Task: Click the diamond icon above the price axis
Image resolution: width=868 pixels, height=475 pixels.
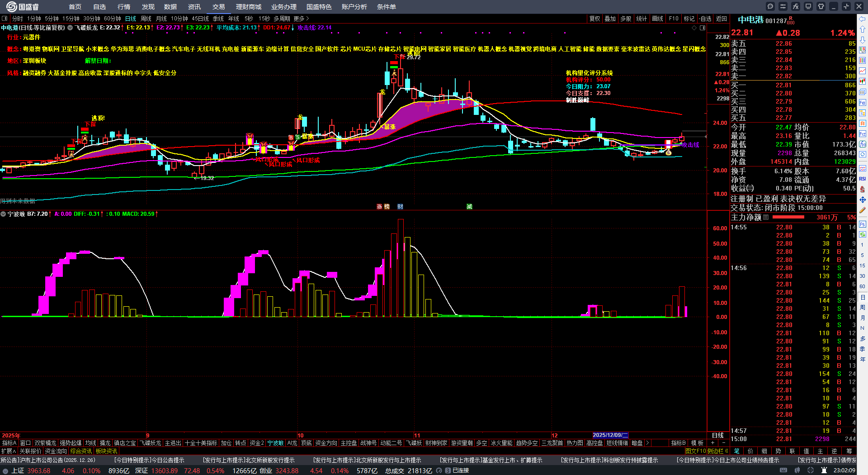Action: [694, 28]
